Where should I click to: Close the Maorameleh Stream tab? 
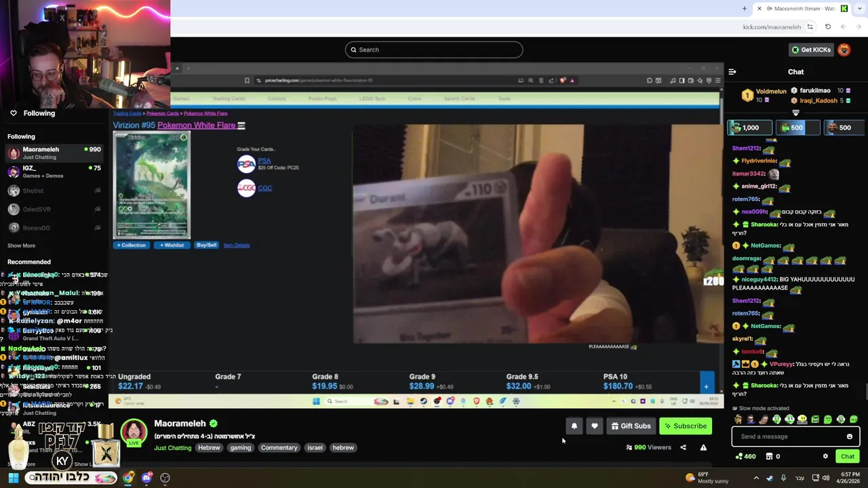[759, 8]
